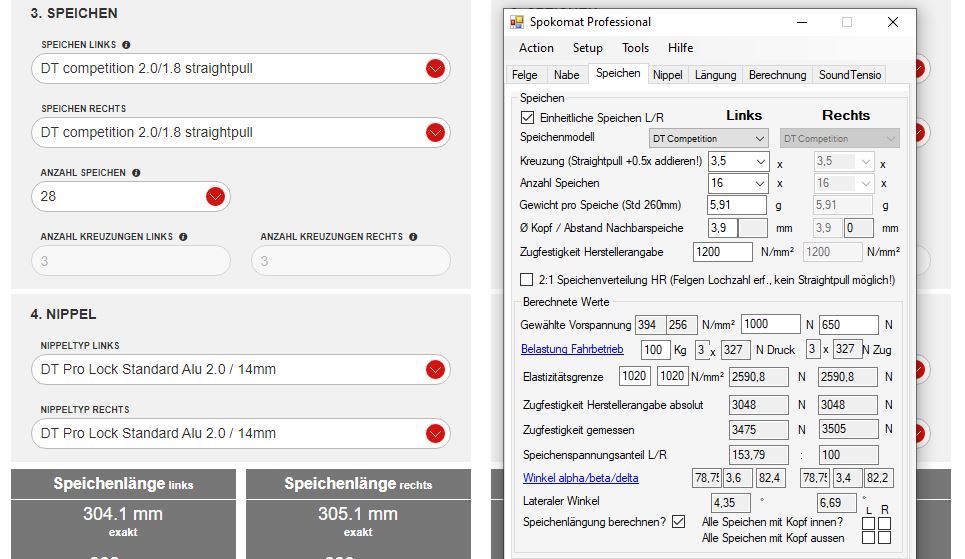Screen dimensions: 965x559
Task: Click the Vorspannung 394 N/mm² field
Action: pyautogui.click(x=650, y=324)
